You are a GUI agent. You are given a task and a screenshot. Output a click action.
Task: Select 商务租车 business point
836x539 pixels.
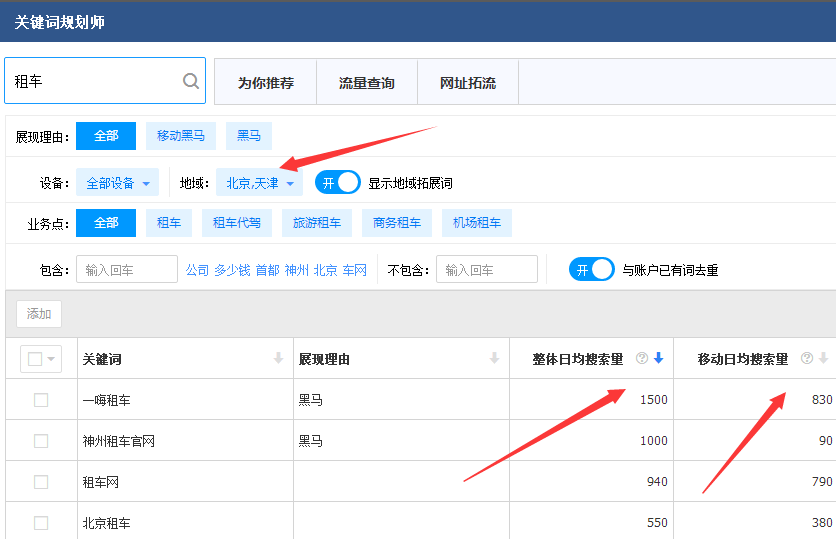coord(397,223)
